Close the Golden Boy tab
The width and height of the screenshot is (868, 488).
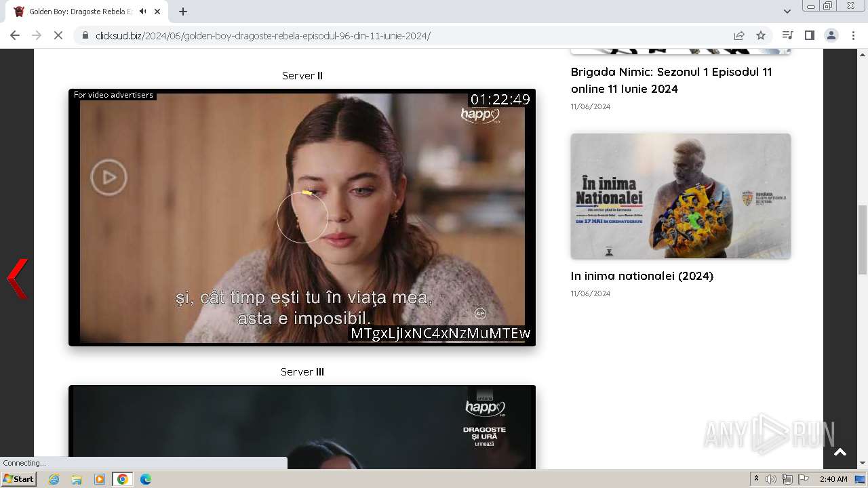(158, 12)
